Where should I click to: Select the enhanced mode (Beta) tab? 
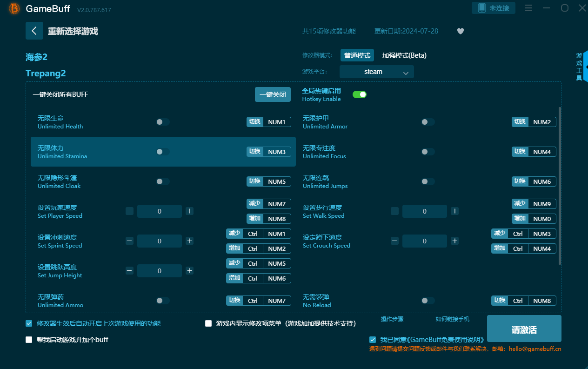(404, 55)
